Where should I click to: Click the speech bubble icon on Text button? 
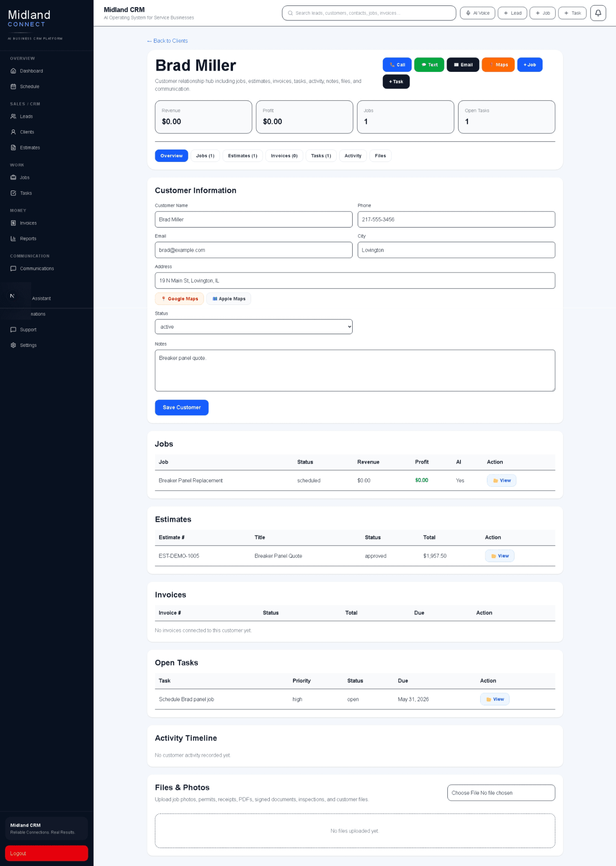pos(424,65)
